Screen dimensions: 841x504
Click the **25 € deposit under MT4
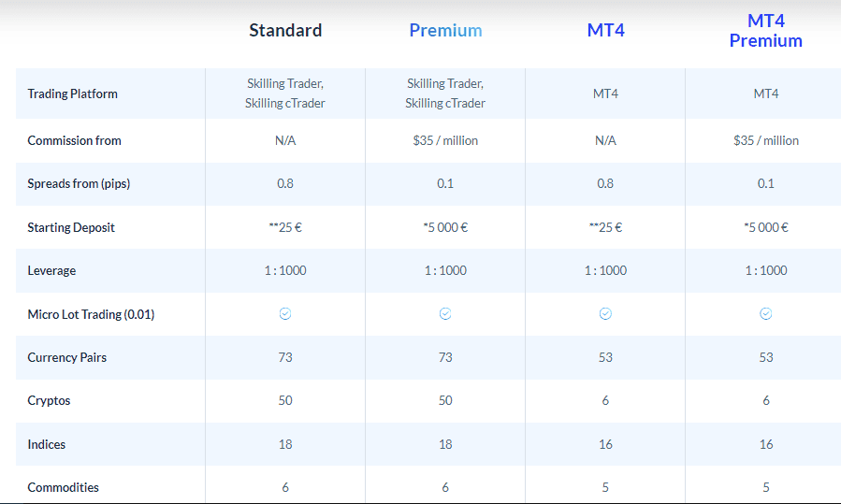click(x=605, y=227)
